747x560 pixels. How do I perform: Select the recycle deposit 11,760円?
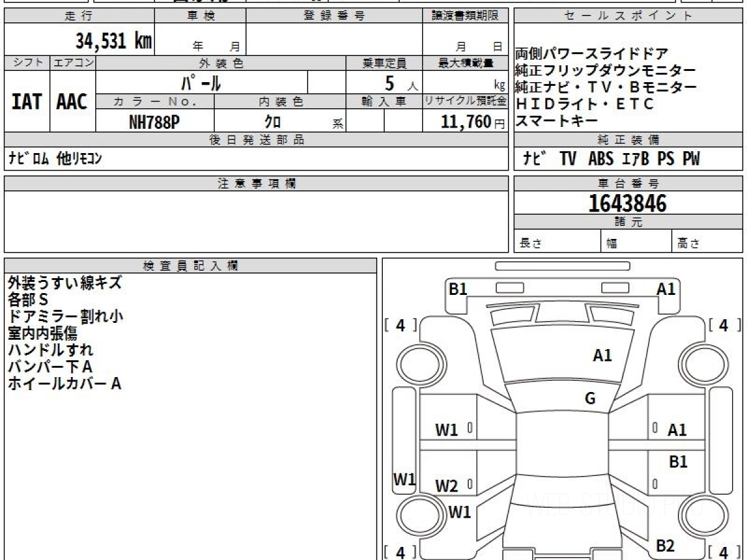click(x=473, y=122)
